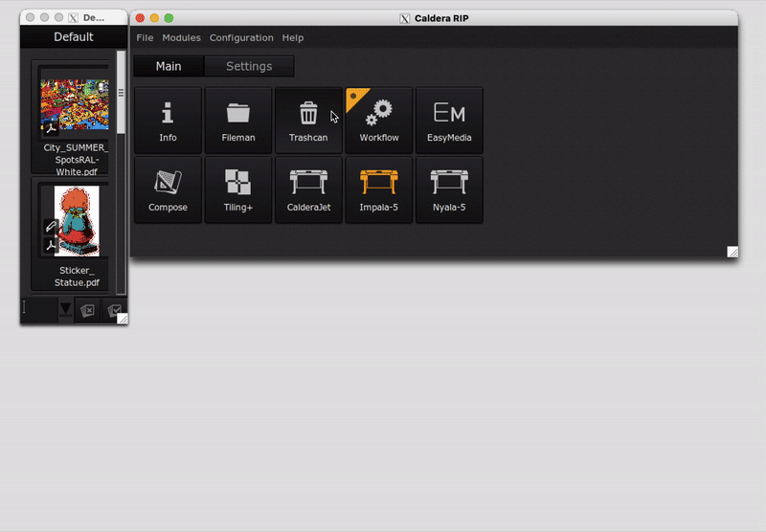Select the CalderaJet printer

point(308,190)
